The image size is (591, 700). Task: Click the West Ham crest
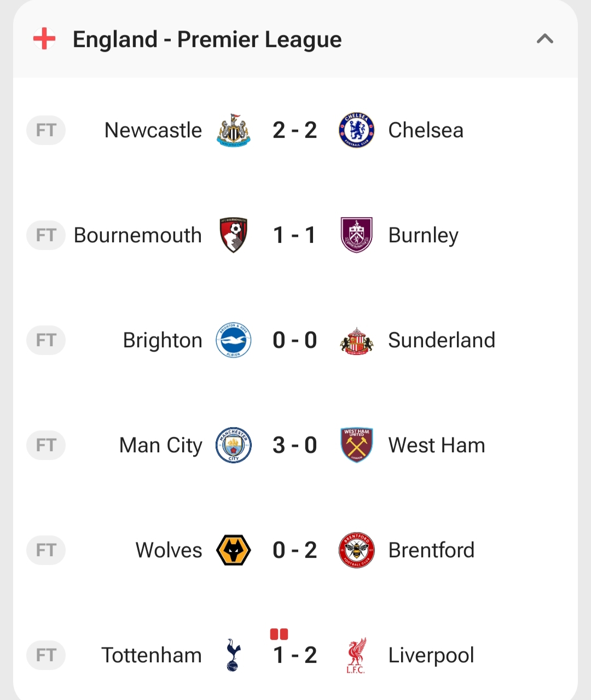[356, 445]
